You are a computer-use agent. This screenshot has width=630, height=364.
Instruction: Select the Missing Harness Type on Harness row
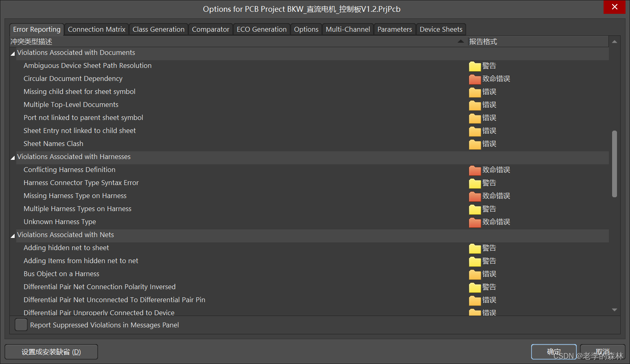(x=75, y=196)
